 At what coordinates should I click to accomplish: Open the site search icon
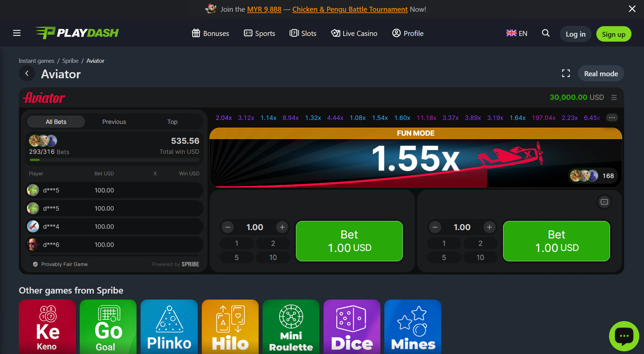[546, 33]
